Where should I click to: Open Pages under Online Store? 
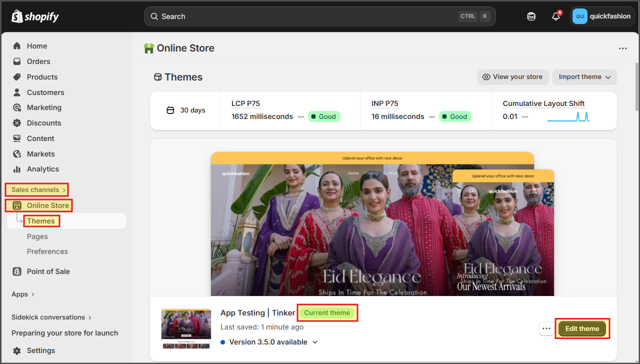tap(37, 236)
